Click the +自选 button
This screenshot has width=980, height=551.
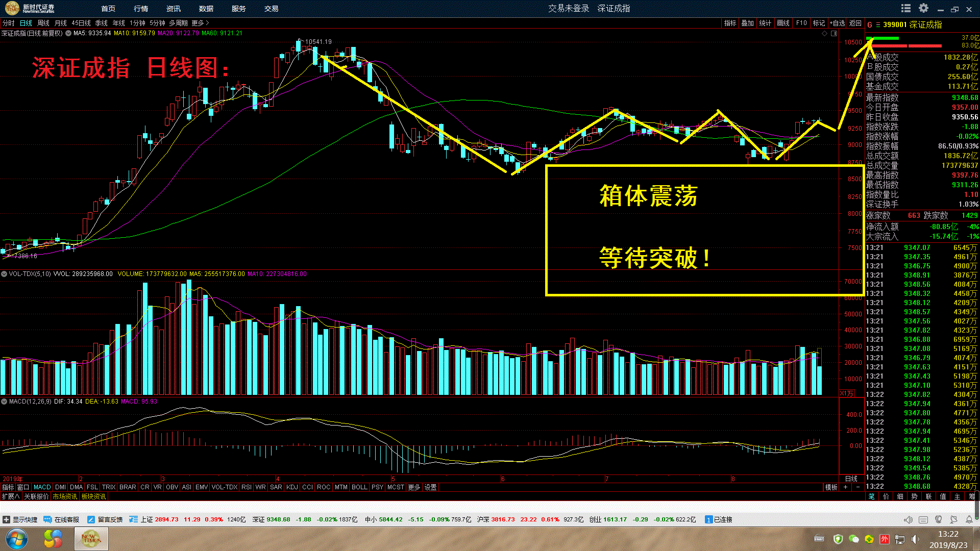pyautogui.click(x=837, y=23)
